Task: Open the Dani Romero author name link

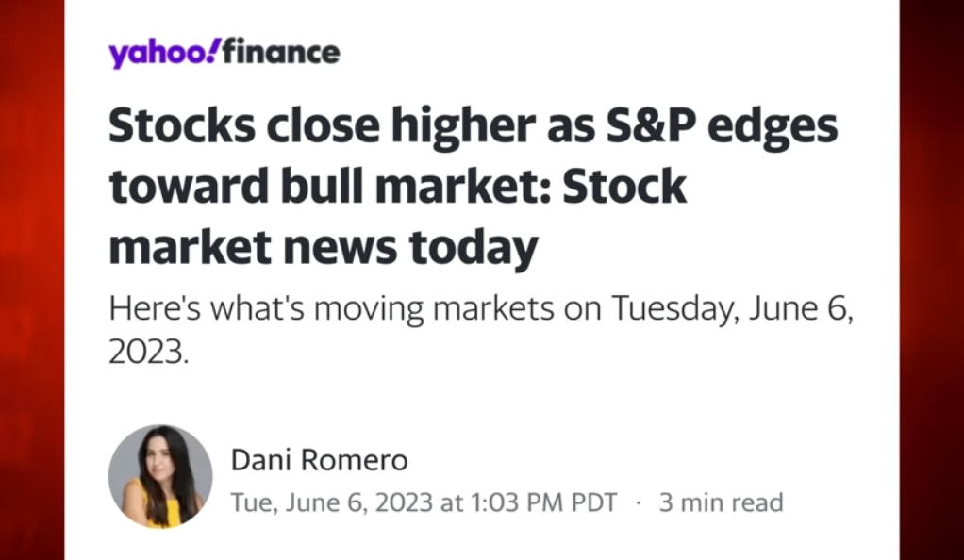Action: click(319, 460)
